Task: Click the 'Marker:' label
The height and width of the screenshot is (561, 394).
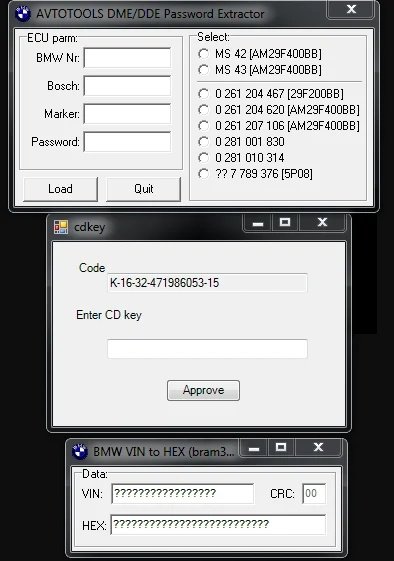Action: click(x=62, y=114)
